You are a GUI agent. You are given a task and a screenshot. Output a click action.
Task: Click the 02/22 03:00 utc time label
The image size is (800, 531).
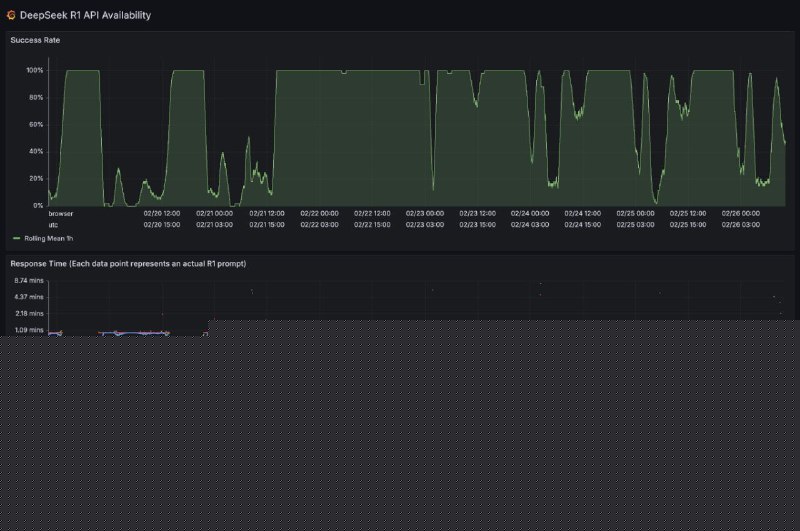[319, 225]
